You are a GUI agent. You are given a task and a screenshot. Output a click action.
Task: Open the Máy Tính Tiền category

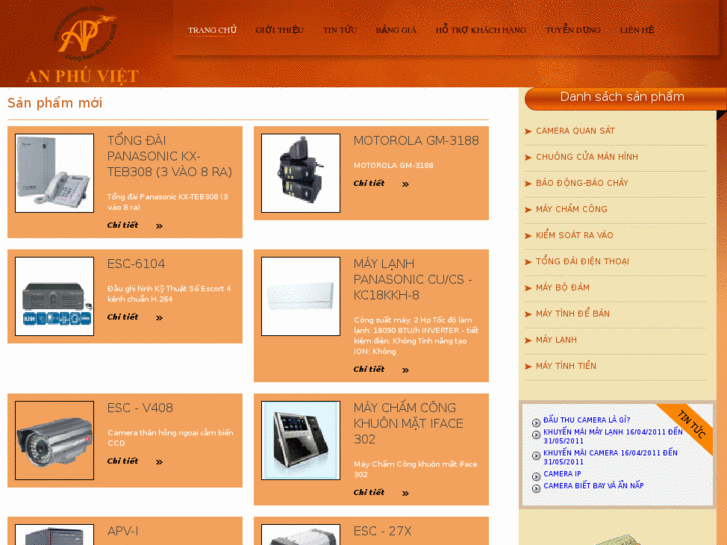pos(566,366)
